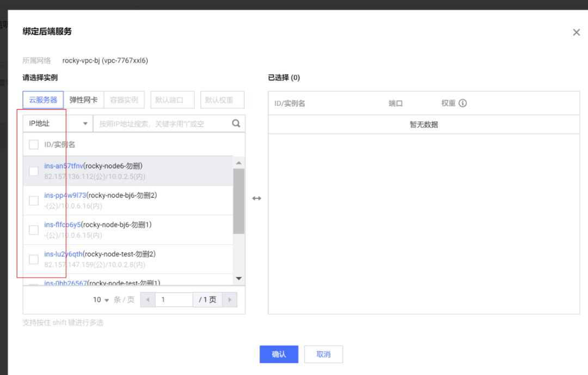588x375 pixels.
Task: Click the 权重 info icon
Action: 463,103
